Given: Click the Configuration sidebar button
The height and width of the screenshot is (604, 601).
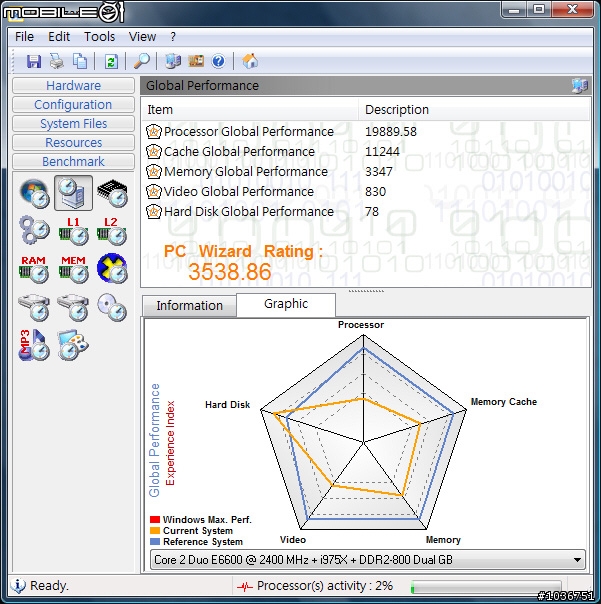Looking at the screenshot, I should (x=73, y=104).
